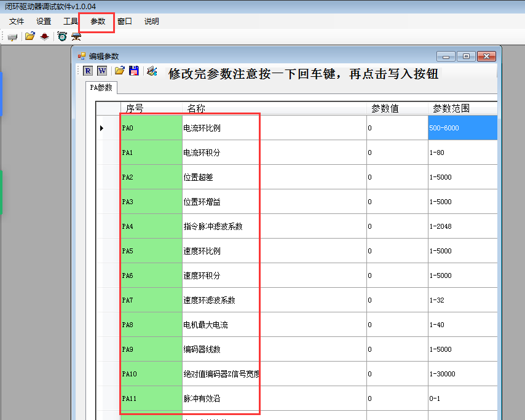The image size is (525, 420).
Task: Click the W write-parameters button
Action: pyautogui.click(x=102, y=71)
